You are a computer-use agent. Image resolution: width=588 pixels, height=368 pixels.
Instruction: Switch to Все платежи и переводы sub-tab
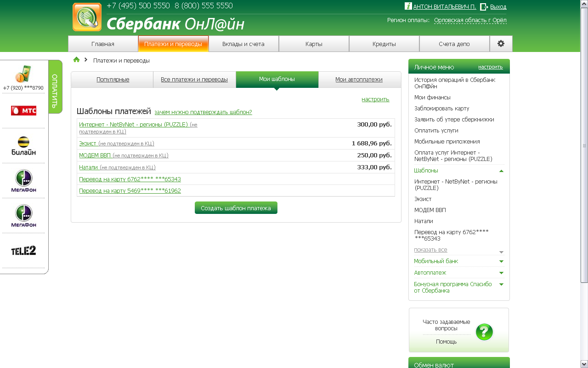[194, 79]
